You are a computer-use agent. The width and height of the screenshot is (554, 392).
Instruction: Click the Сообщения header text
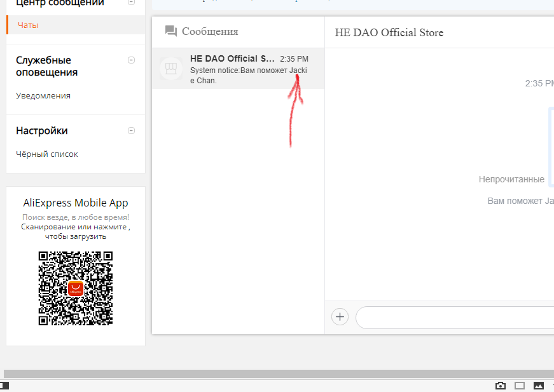click(210, 31)
